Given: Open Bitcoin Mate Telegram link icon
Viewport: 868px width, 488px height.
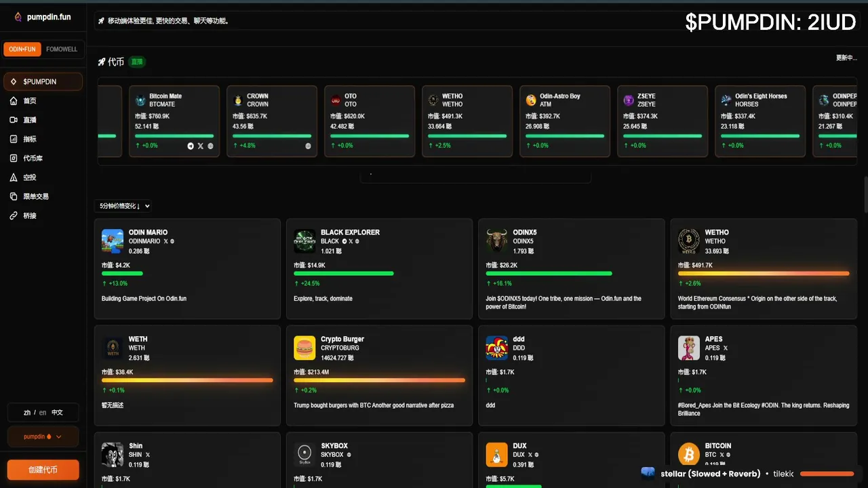Looking at the screenshot, I should point(191,146).
